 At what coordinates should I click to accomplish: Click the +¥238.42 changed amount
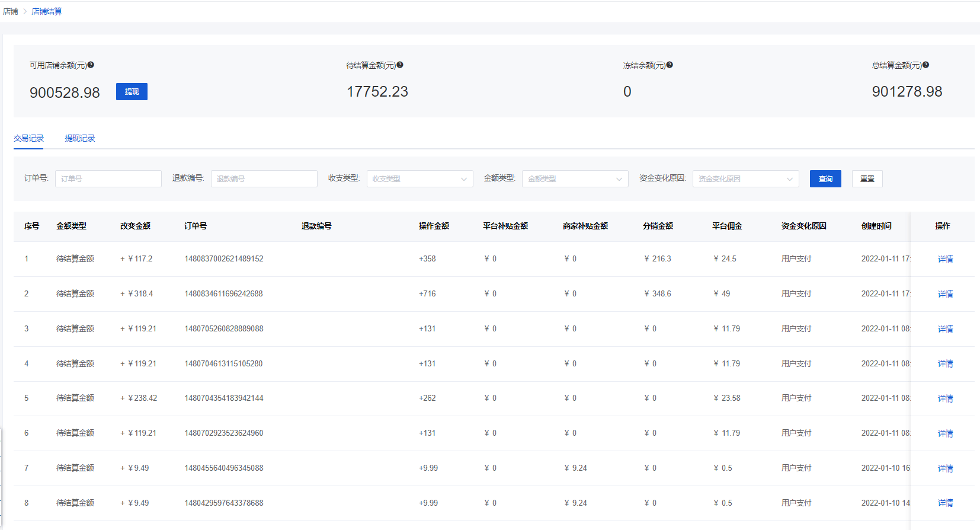[x=139, y=398]
